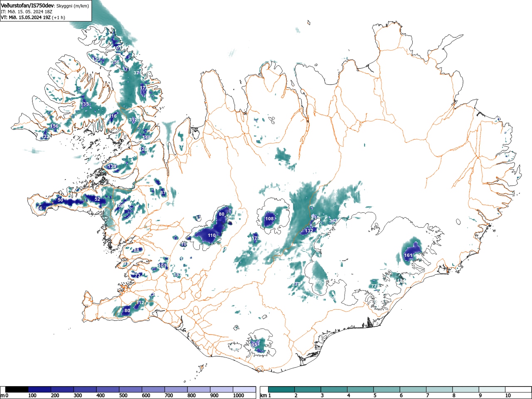Click the dark teal 1 km legend swatch

coord(282,389)
